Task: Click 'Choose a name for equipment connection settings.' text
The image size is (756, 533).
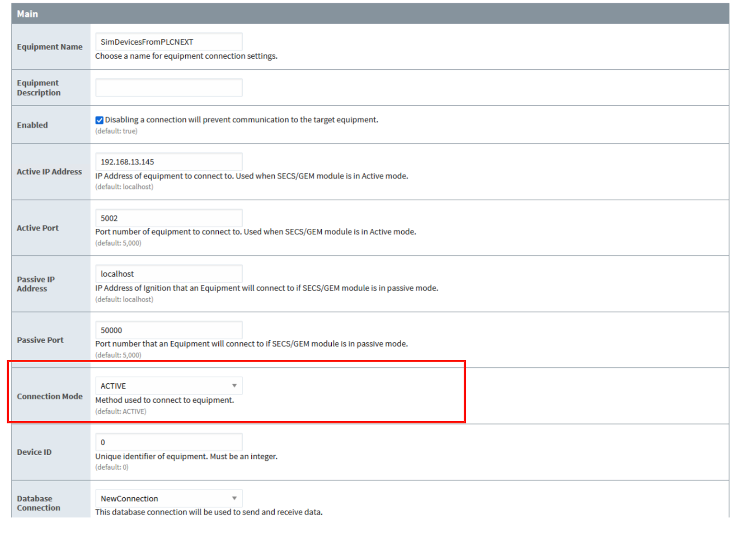Action: (186, 56)
